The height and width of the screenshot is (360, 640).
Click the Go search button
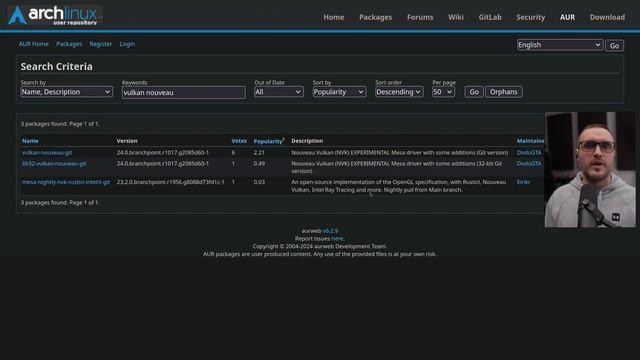[x=473, y=92]
